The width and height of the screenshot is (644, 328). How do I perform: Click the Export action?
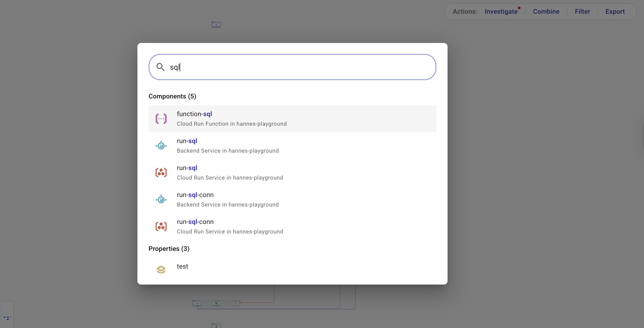tap(615, 11)
